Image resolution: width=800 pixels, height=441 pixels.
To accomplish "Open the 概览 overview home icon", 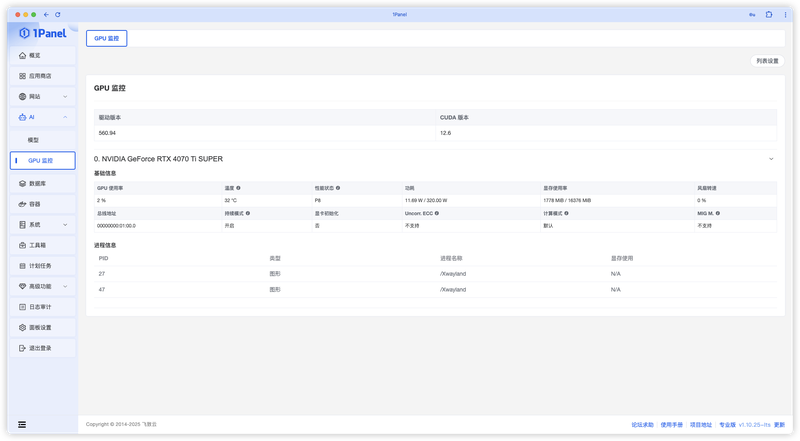I will (22, 55).
